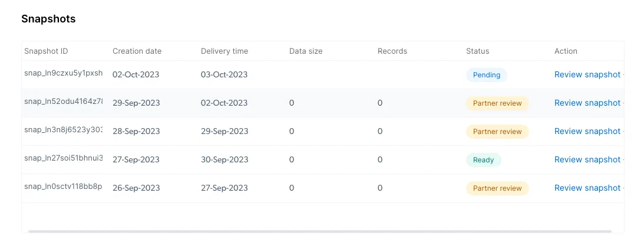644x235 pixels.
Task: Select snapshot ID snap_ln52odu4164z7
Action: point(63,101)
